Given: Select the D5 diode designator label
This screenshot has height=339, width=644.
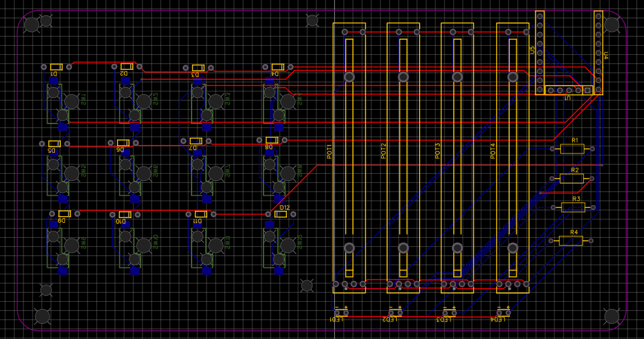Looking at the screenshot, I should [x=52, y=151].
